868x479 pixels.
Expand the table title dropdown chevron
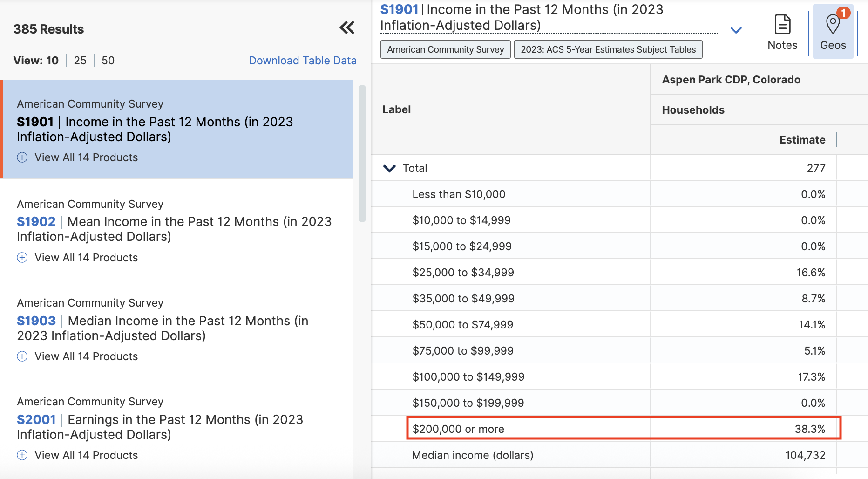click(736, 30)
